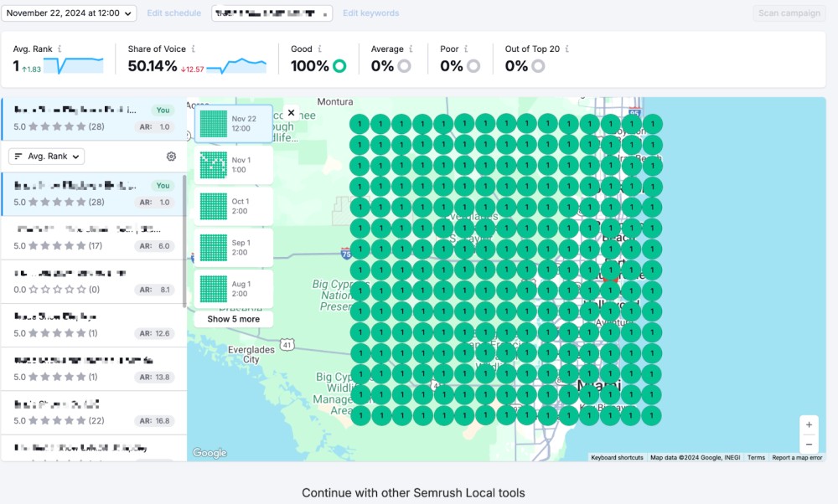Click the info icon next to Good
Viewport: 838px width, 504px height.
click(x=319, y=49)
